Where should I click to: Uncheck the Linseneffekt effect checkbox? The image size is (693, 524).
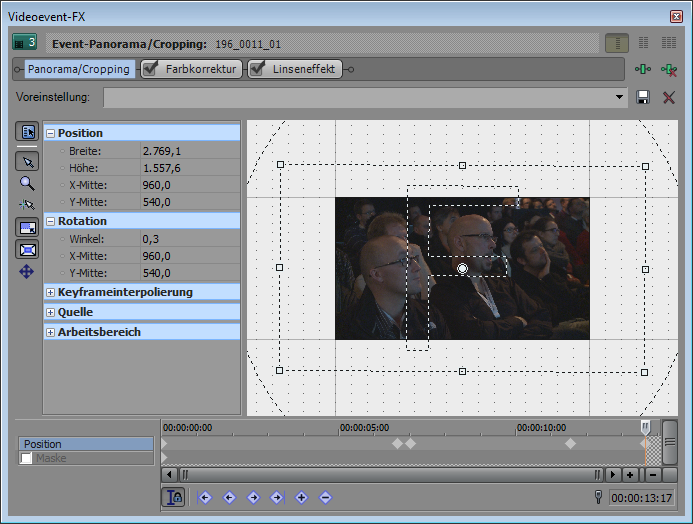[257, 69]
